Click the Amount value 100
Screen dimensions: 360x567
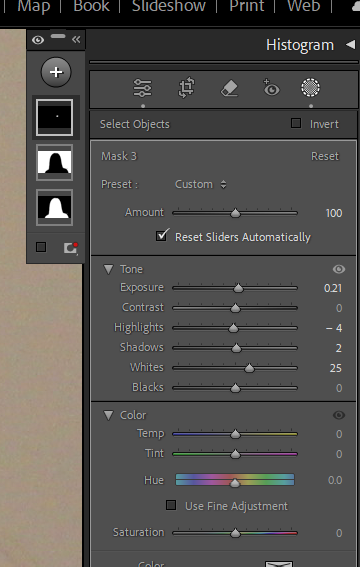[x=334, y=213]
